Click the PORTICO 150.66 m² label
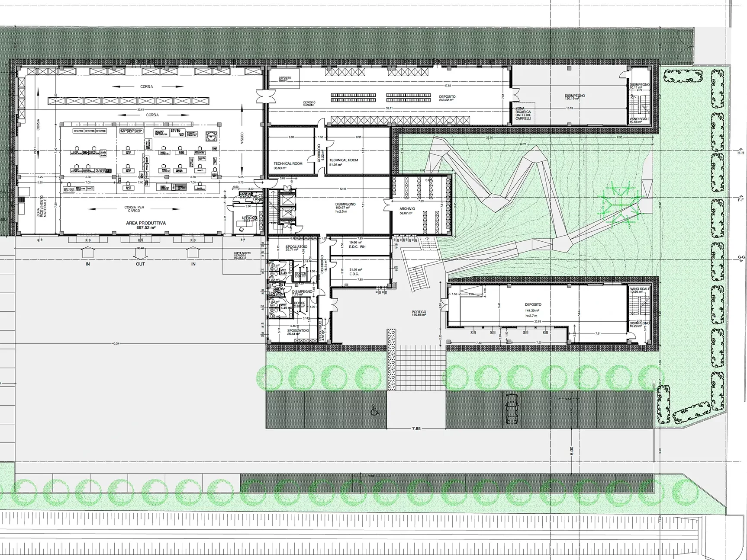The image size is (747, 560). tap(419, 314)
